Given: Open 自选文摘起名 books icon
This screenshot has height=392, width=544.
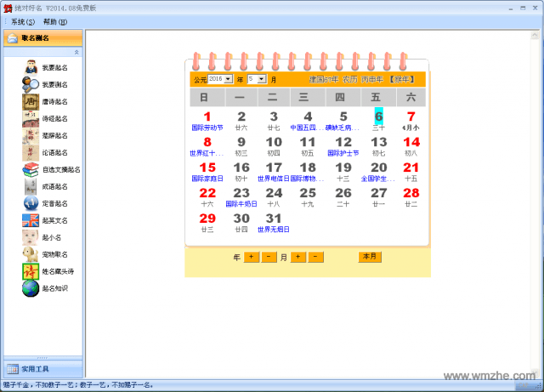Looking at the screenshot, I should pyautogui.click(x=31, y=169).
